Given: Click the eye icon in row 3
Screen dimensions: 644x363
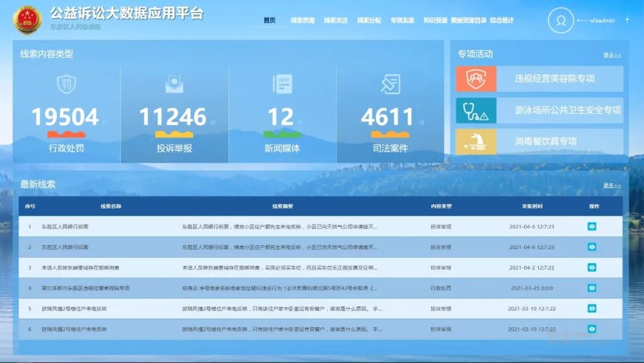Looking at the screenshot, I should 592,267.
